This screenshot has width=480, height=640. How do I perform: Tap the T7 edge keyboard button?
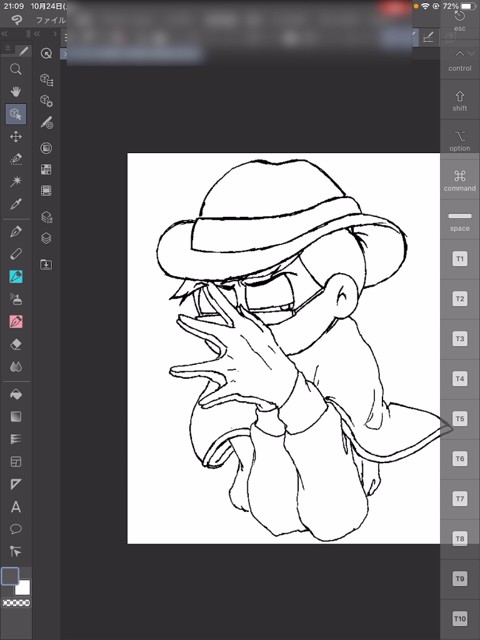tap(460, 499)
